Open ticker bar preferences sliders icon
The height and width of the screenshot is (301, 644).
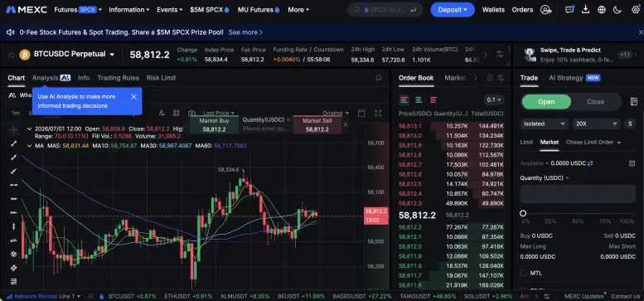(x=500, y=55)
